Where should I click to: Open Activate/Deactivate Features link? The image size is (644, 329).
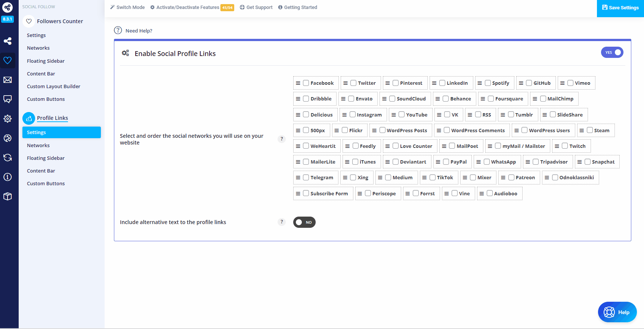click(x=188, y=7)
